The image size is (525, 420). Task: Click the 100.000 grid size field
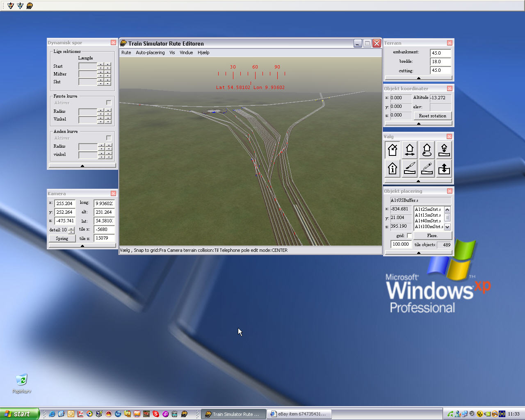[x=401, y=244]
